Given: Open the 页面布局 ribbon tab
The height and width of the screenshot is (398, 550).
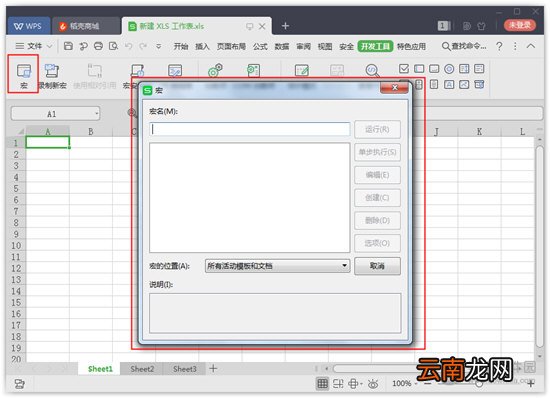Looking at the screenshot, I should (231, 46).
